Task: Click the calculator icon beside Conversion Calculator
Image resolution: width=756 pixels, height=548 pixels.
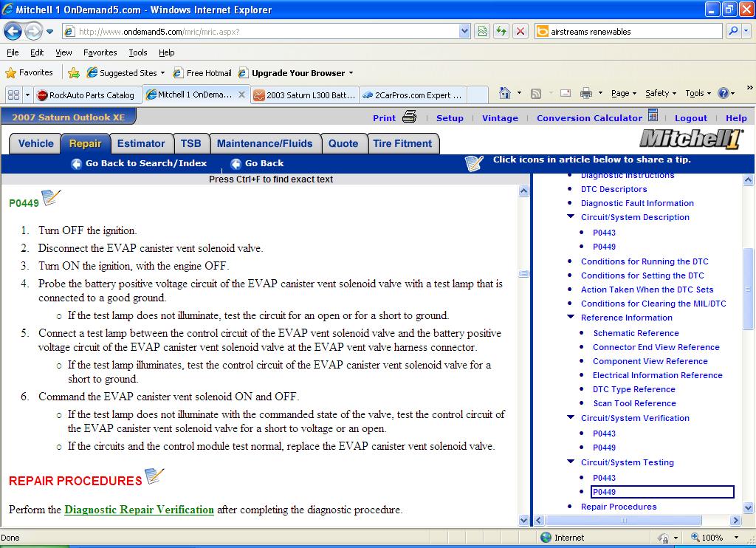Action: (653, 115)
